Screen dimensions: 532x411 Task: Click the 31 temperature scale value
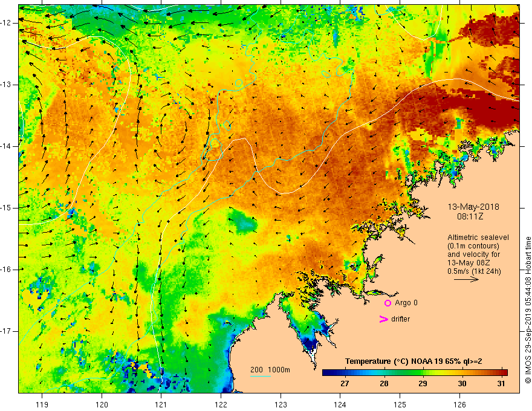click(501, 384)
